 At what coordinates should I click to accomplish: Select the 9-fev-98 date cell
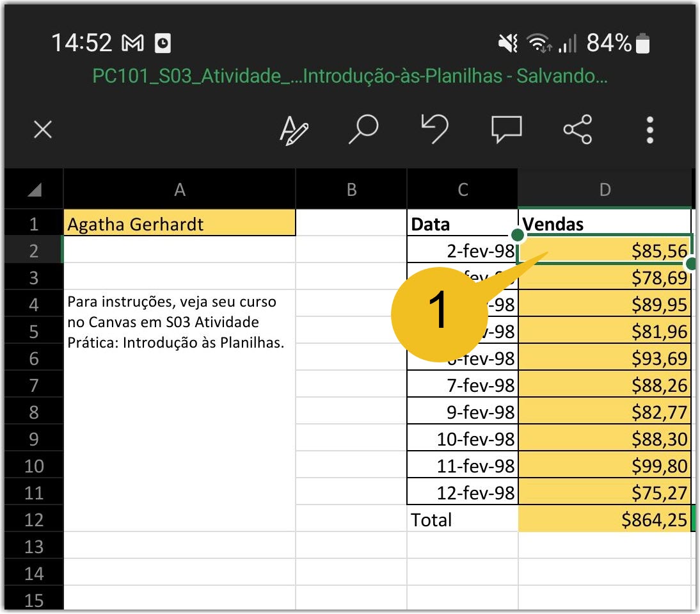click(x=463, y=411)
